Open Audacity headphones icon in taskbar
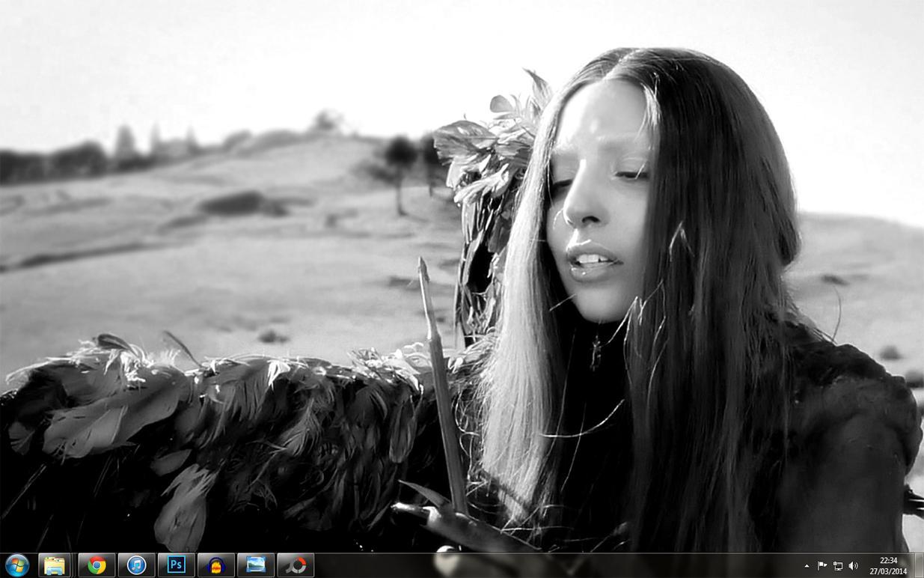The width and height of the screenshot is (924, 578). point(216,565)
